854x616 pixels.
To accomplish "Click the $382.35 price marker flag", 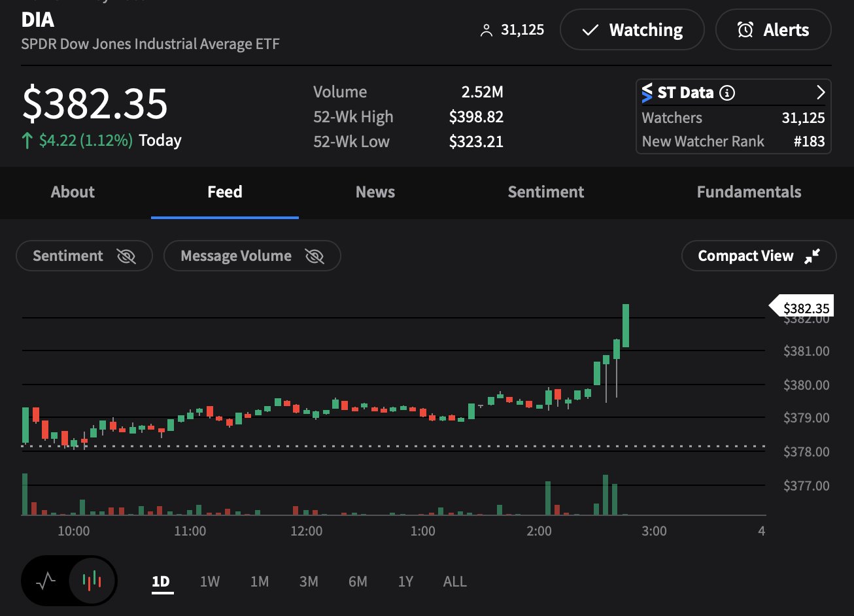I will 804,306.
